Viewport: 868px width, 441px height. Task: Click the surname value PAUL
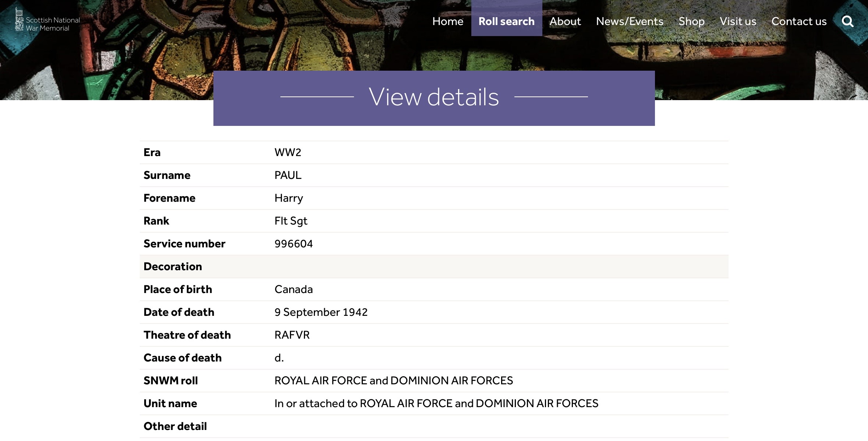click(288, 175)
